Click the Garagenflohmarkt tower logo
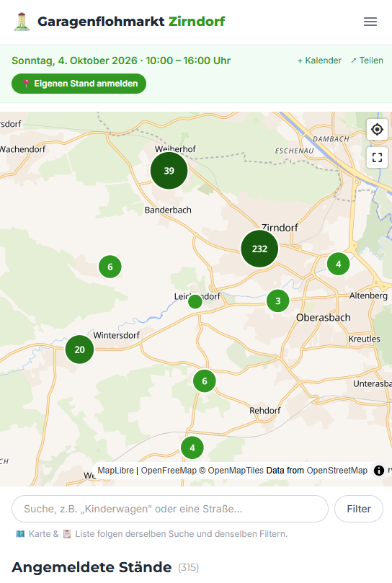The width and height of the screenshot is (392, 583). tap(22, 22)
